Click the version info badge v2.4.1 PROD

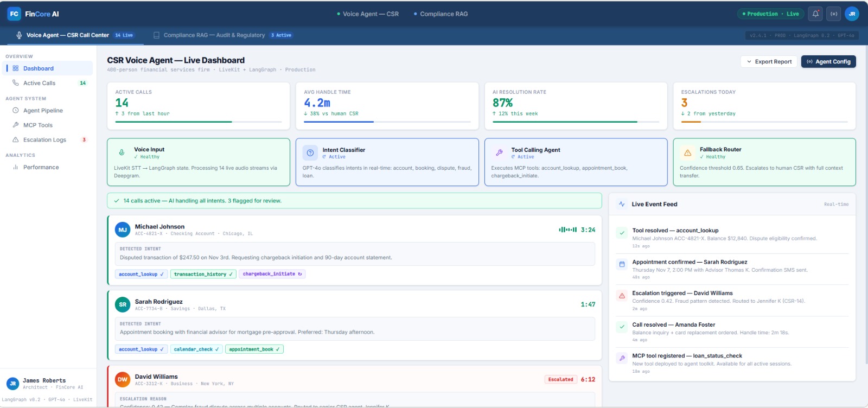[802, 35]
